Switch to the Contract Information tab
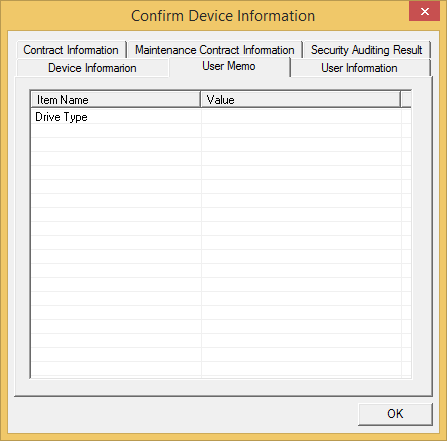 pyautogui.click(x=71, y=50)
